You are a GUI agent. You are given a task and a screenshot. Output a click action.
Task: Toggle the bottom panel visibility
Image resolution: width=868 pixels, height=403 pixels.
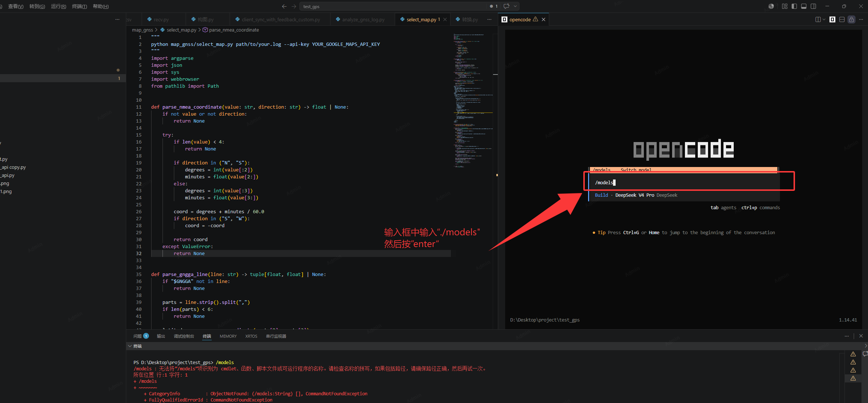point(804,6)
